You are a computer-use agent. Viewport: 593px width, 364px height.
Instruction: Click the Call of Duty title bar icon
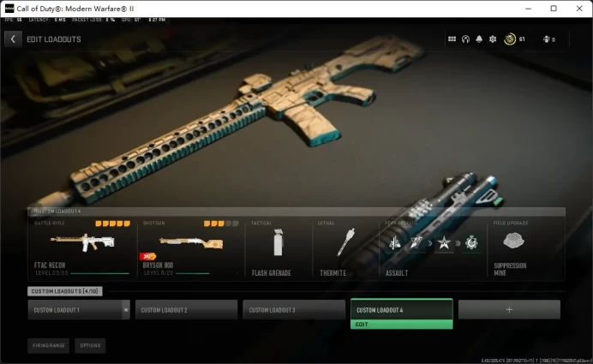9,9
